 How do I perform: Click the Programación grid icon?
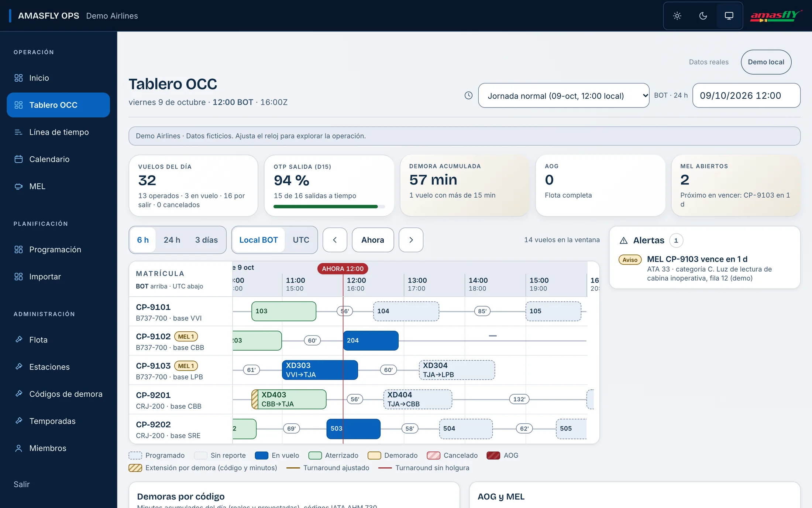pos(18,249)
